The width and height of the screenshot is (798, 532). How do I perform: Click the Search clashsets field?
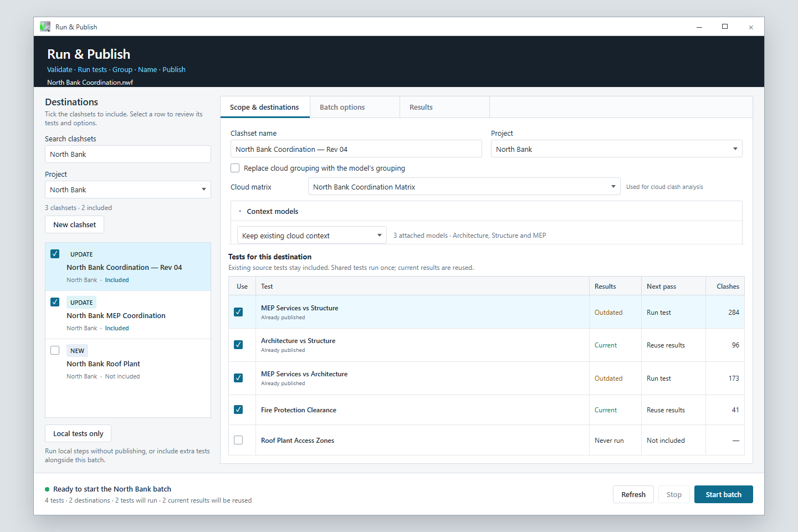(128, 154)
